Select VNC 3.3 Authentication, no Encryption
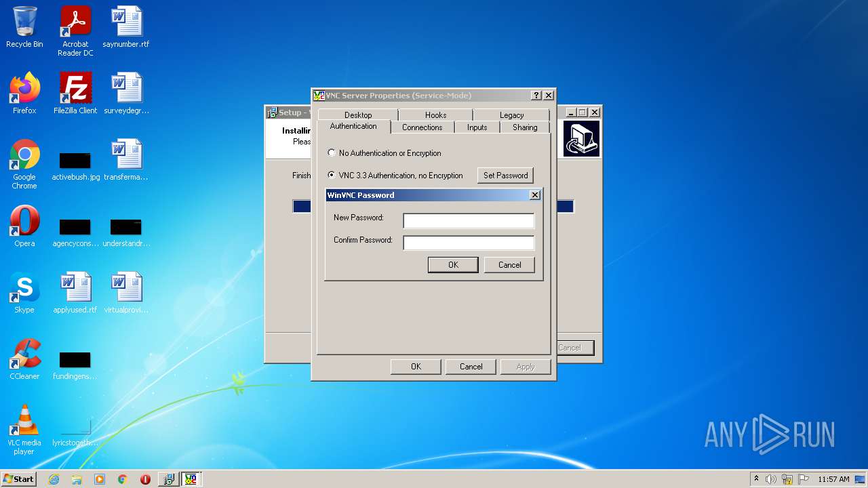The height and width of the screenshot is (488, 868). coord(395,176)
